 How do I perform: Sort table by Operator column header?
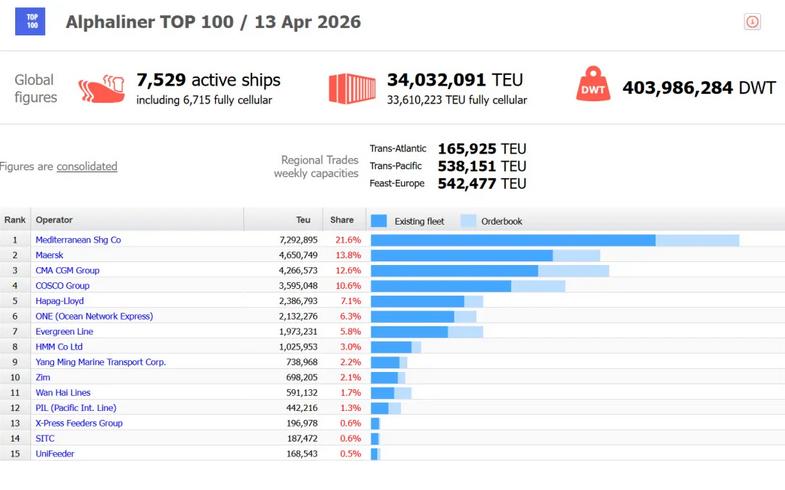(x=54, y=220)
